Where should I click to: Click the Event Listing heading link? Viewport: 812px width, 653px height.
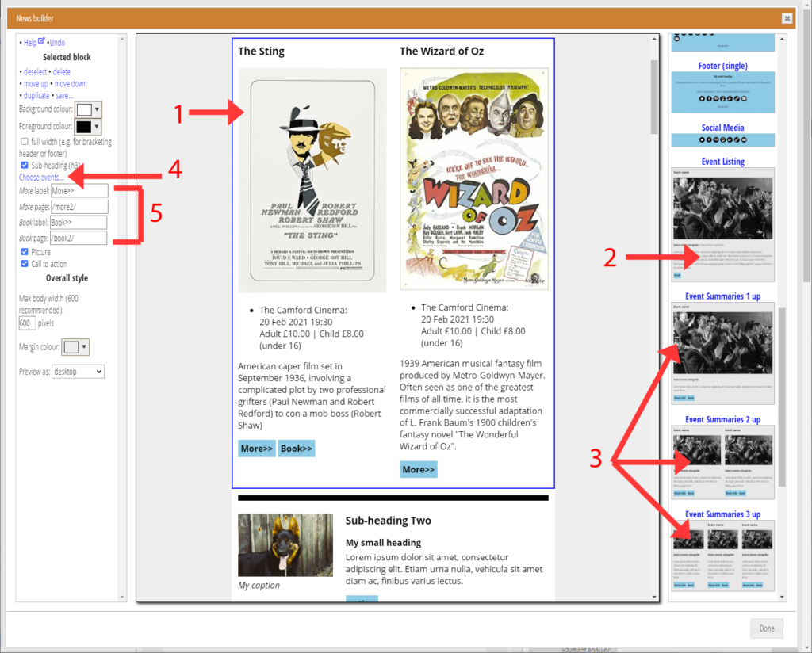(x=723, y=162)
